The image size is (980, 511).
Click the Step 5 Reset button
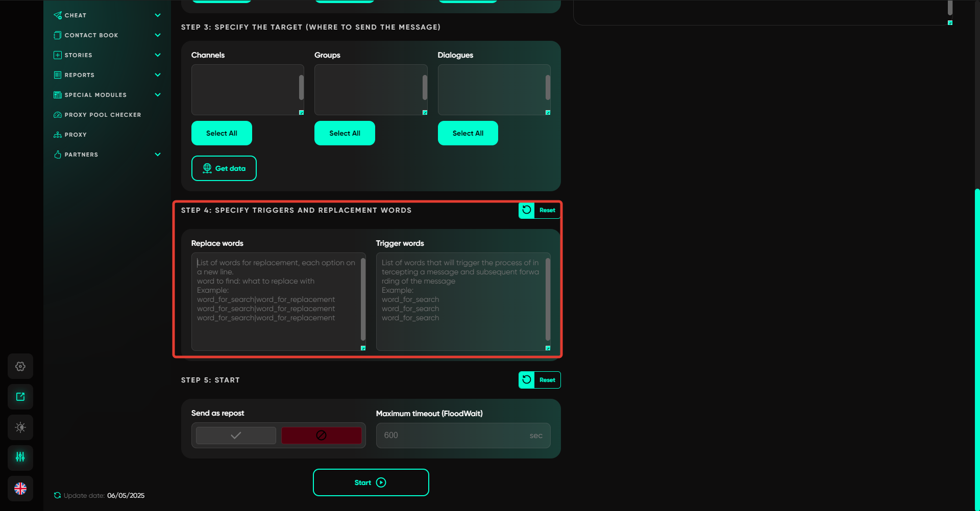540,380
